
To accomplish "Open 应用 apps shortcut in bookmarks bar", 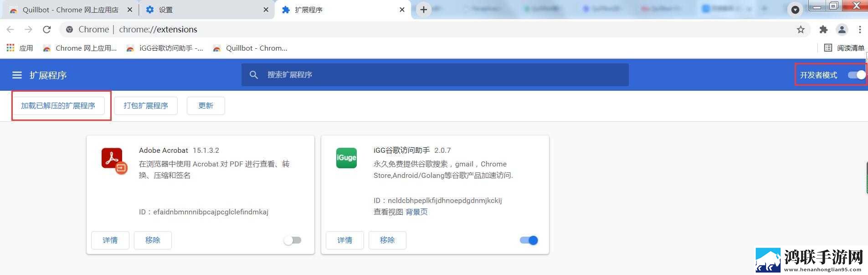I will pyautogui.click(x=20, y=48).
